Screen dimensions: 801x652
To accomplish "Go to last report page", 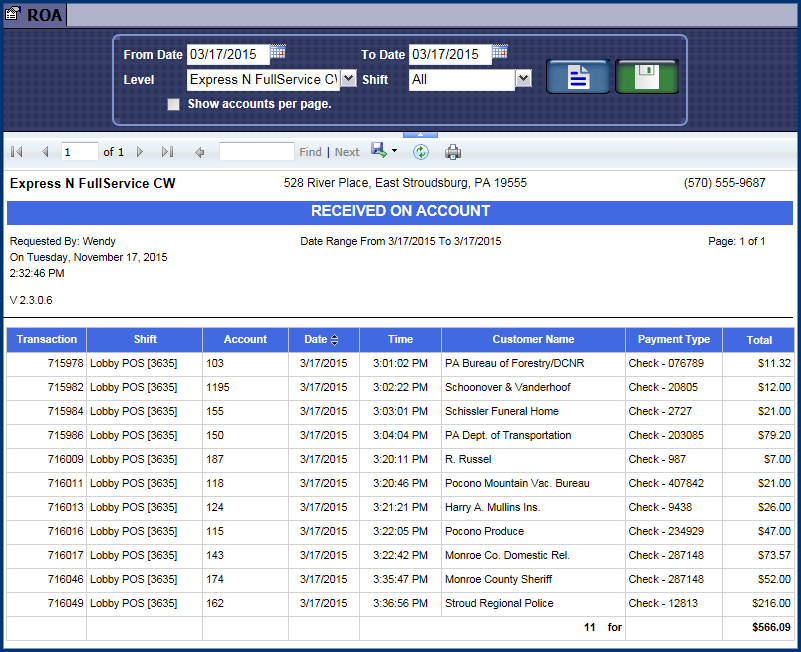I will 167,152.
